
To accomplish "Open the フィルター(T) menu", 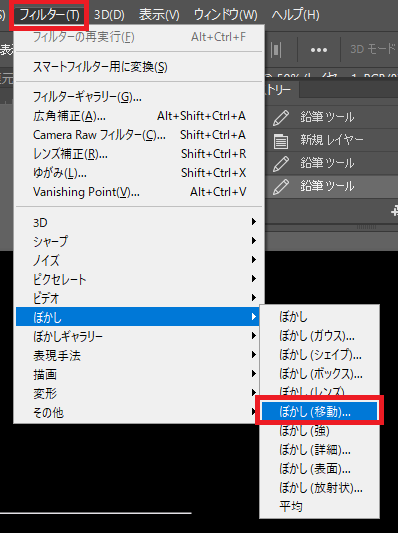I will [49, 15].
